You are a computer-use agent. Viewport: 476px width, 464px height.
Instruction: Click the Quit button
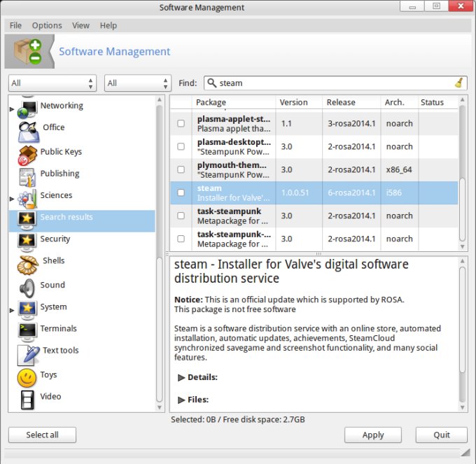pyautogui.click(x=442, y=435)
